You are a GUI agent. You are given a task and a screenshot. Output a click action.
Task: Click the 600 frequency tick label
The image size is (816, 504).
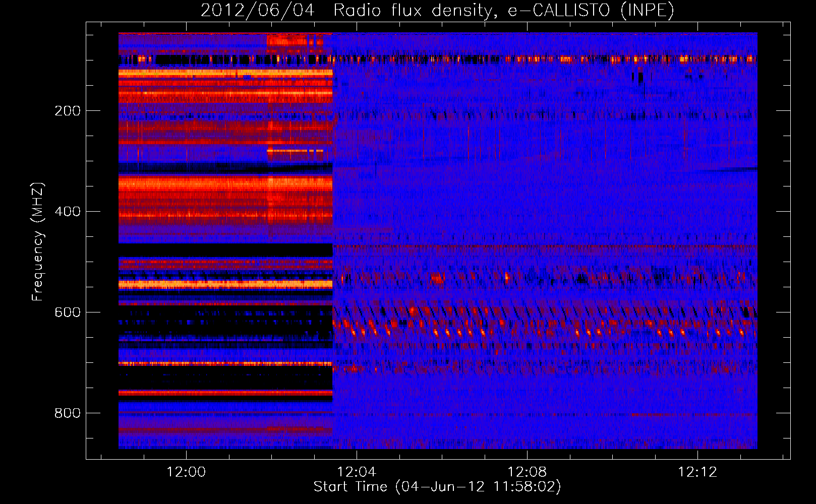pos(68,312)
